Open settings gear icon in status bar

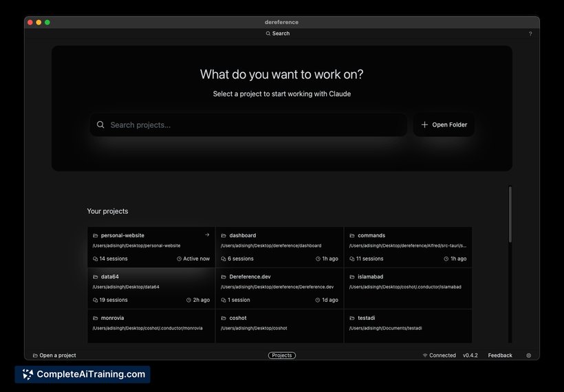529,356
